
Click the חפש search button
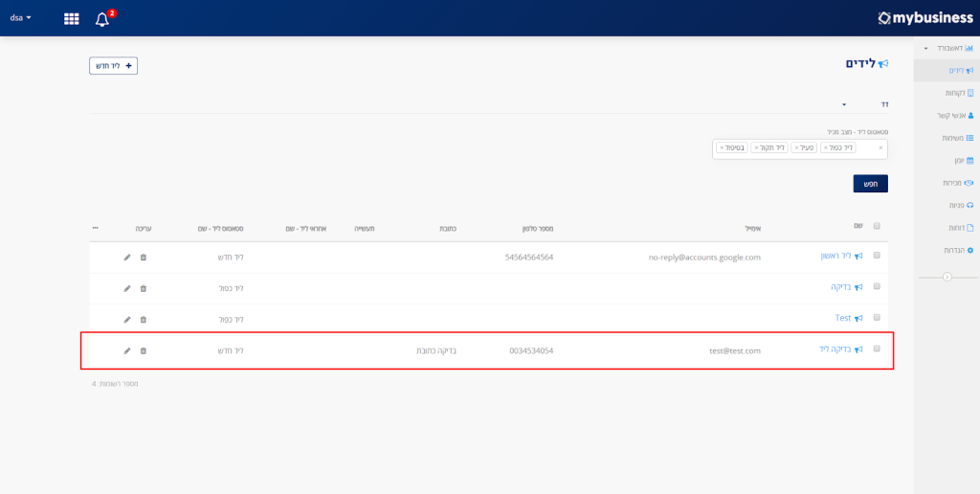[x=871, y=183]
